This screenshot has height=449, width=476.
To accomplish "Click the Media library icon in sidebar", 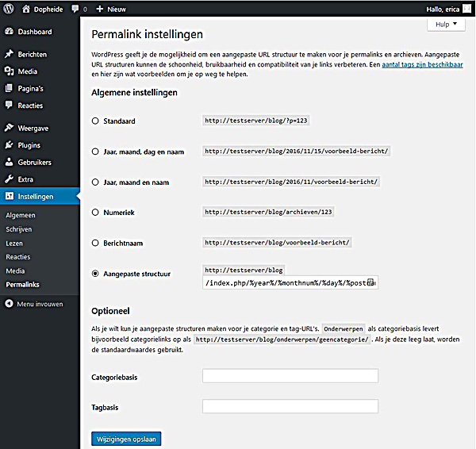I will (9, 71).
